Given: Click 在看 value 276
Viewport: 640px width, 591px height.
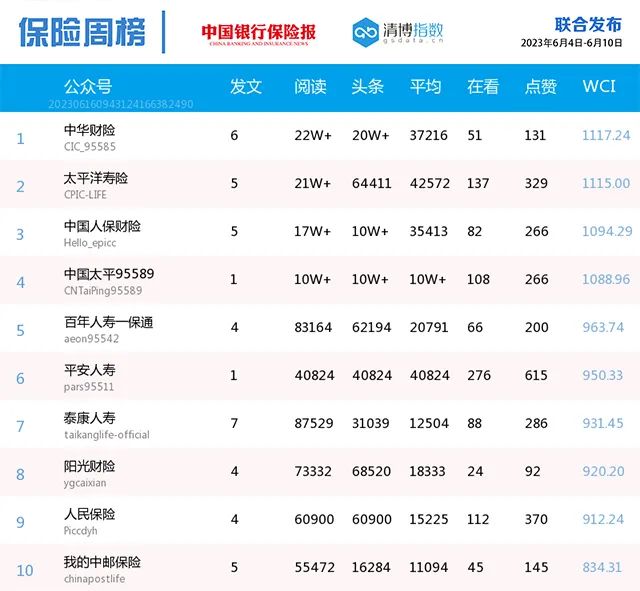Looking at the screenshot, I should click(x=479, y=375).
